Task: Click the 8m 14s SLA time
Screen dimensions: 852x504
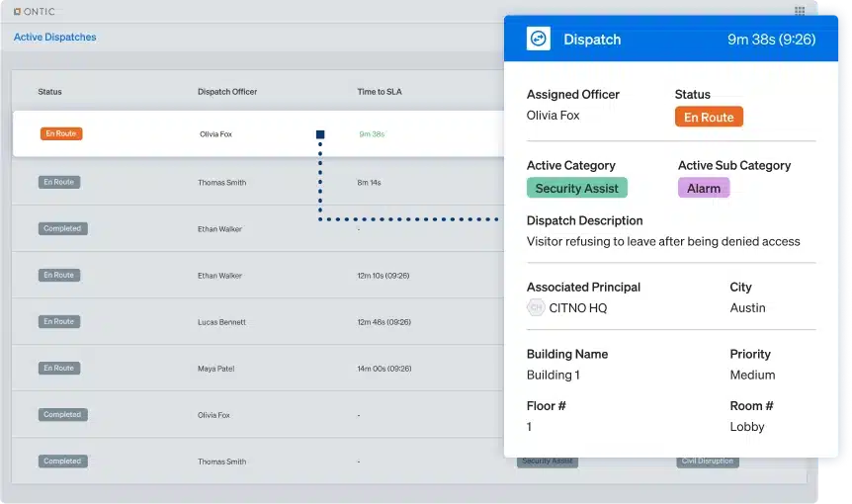Action: point(369,183)
